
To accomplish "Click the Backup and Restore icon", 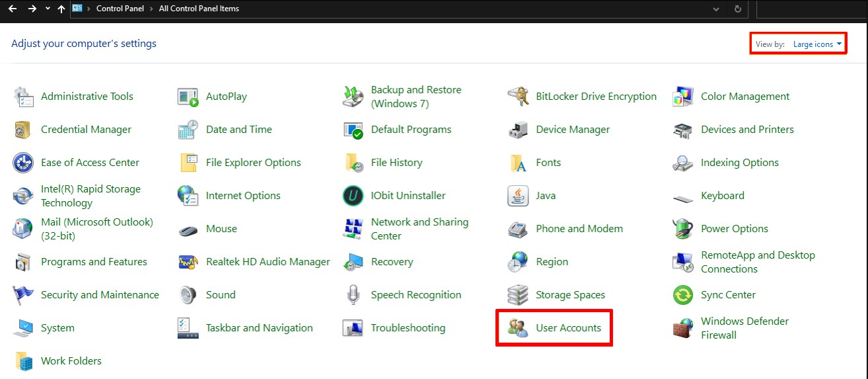I will click(353, 97).
